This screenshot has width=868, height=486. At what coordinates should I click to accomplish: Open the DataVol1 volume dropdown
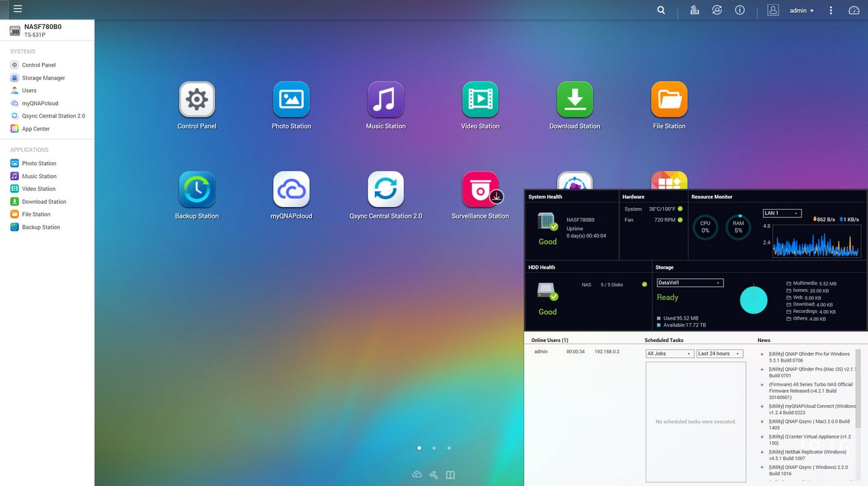(x=690, y=283)
